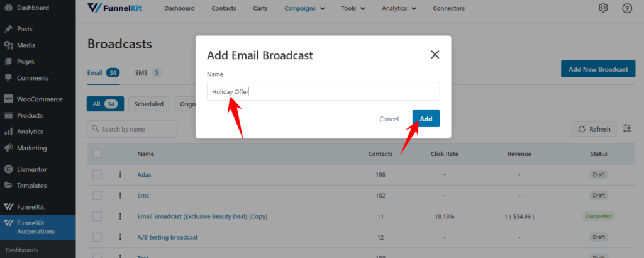Open row actions for Exclusive Beauty Deal broadcast

click(x=120, y=216)
